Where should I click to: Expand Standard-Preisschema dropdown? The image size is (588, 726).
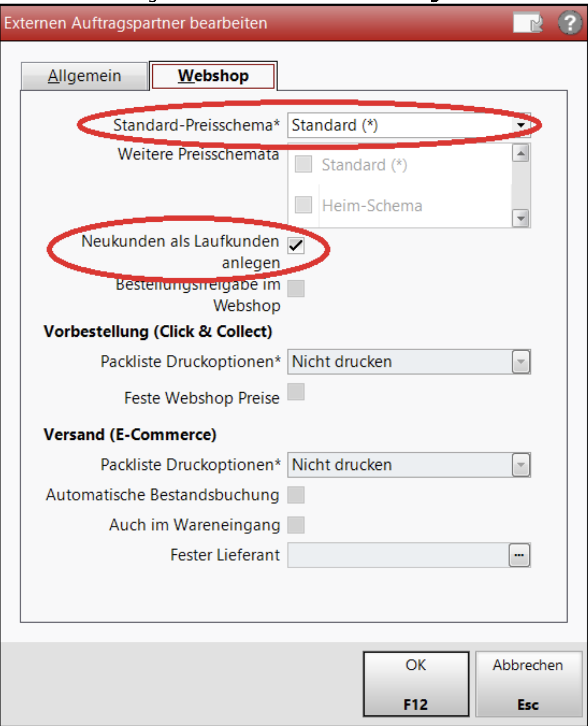click(x=521, y=125)
